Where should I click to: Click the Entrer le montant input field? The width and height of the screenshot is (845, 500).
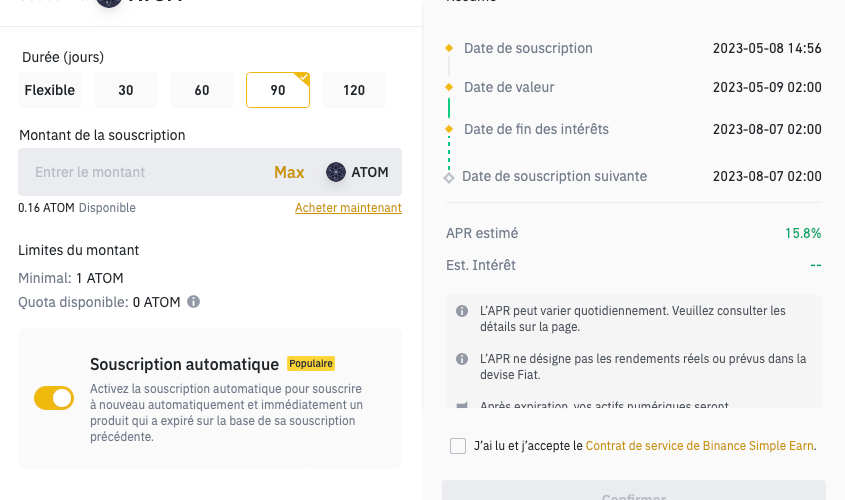tap(140, 172)
